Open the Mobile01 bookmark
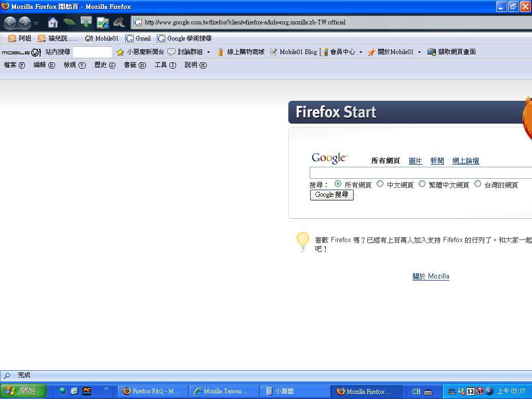The height and width of the screenshot is (399, 532). pyautogui.click(x=101, y=38)
